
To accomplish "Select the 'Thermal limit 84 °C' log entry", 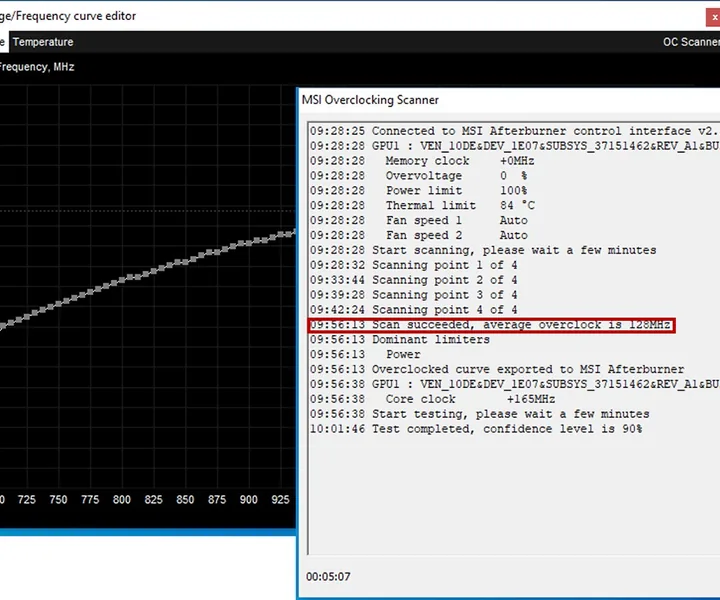I will (x=422, y=205).
